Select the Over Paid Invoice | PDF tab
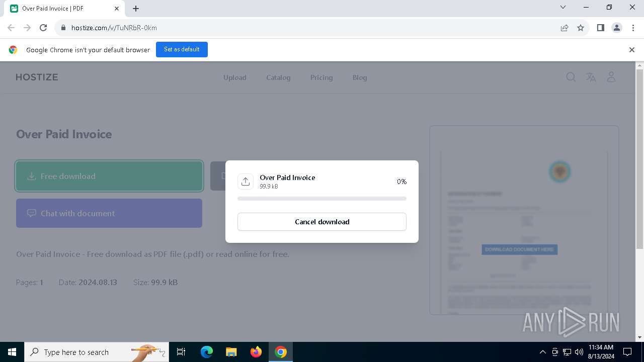 coord(64,9)
